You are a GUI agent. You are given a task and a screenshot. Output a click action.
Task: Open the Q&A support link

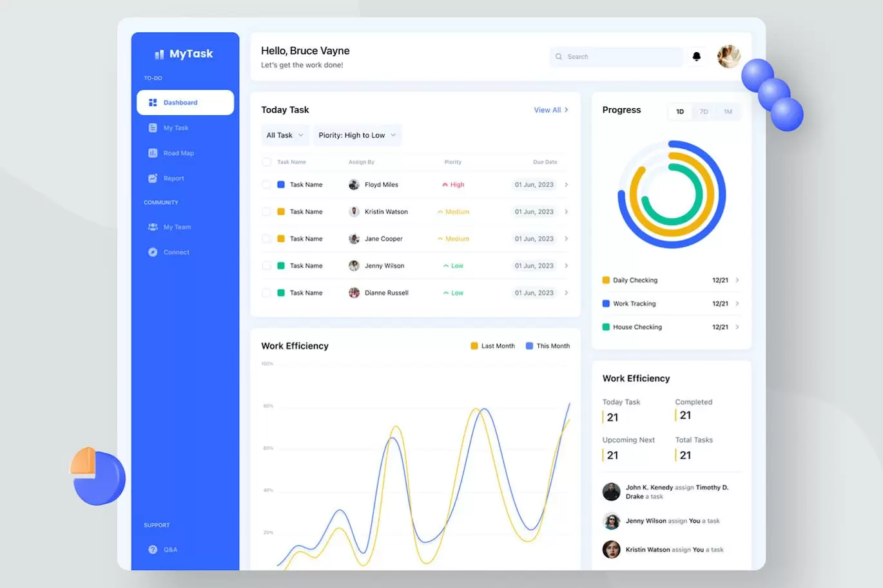170,549
